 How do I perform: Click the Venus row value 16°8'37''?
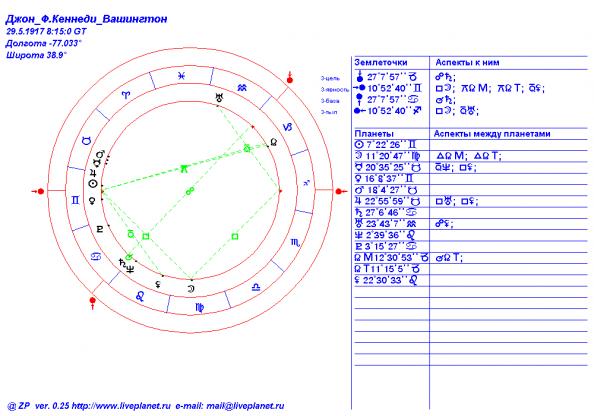point(384,178)
